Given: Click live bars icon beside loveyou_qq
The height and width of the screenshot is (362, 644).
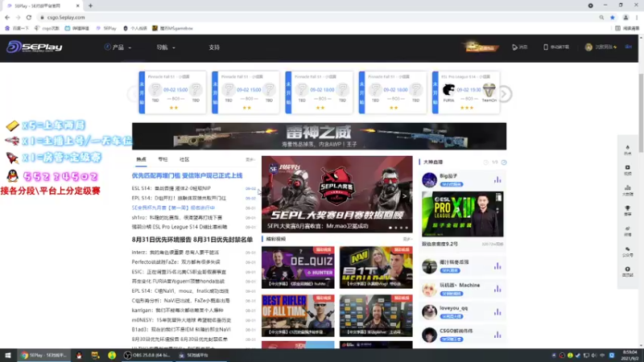Looking at the screenshot, I should tap(497, 312).
